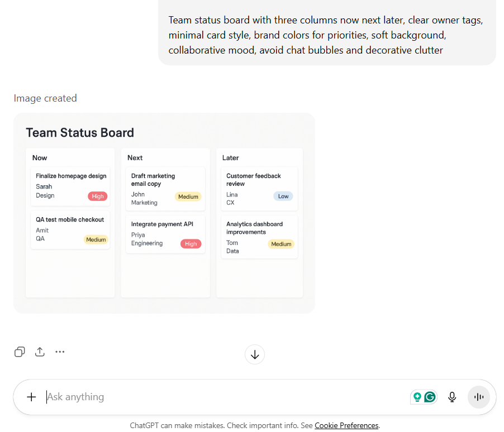Open the Cookie Preferences link
This screenshot has width=504, height=432.
[346, 425]
